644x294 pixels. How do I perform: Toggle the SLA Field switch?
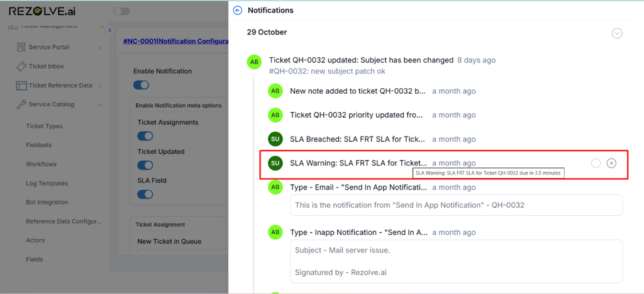pyautogui.click(x=145, y=195)
